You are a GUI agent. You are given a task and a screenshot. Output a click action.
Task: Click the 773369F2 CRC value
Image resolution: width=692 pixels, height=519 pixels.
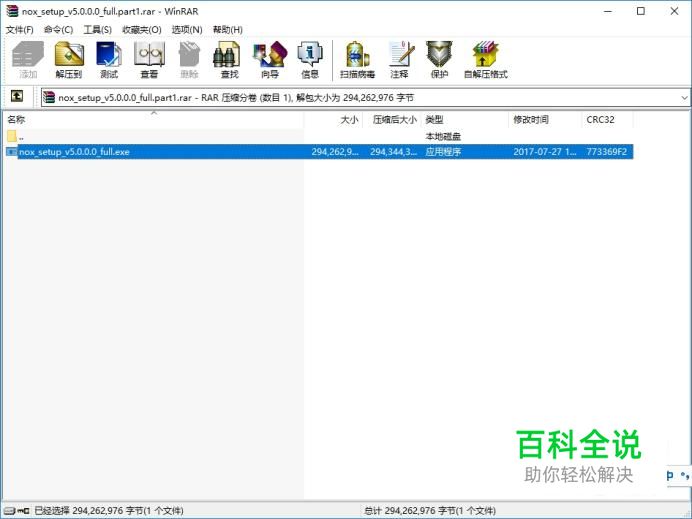click(x=606, y=152)
